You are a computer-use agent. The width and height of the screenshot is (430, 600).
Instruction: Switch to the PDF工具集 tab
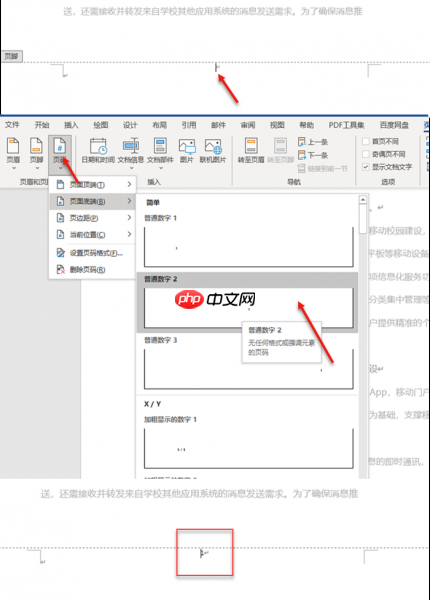click(x=346, y=125)
